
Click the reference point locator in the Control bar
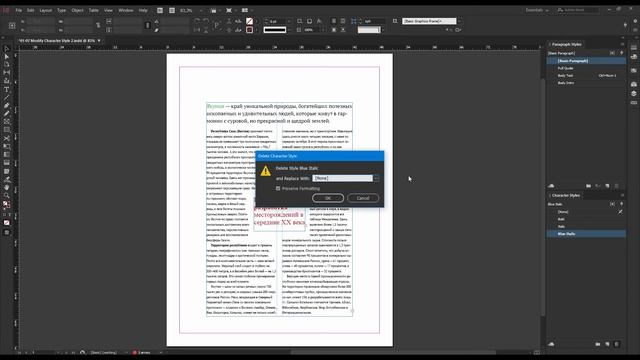pos(12,26)
